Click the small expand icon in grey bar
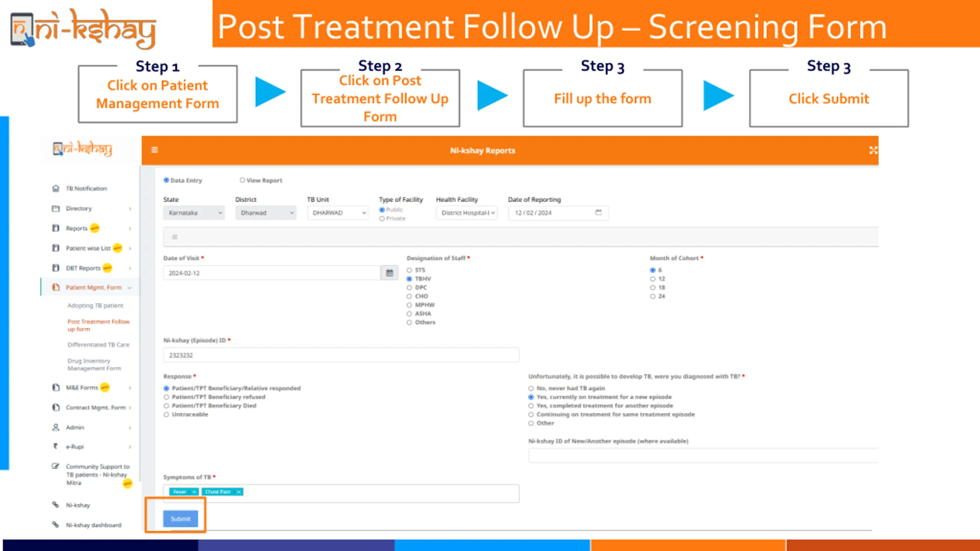Viewport: 980px width, 551px height. point(175,237)
